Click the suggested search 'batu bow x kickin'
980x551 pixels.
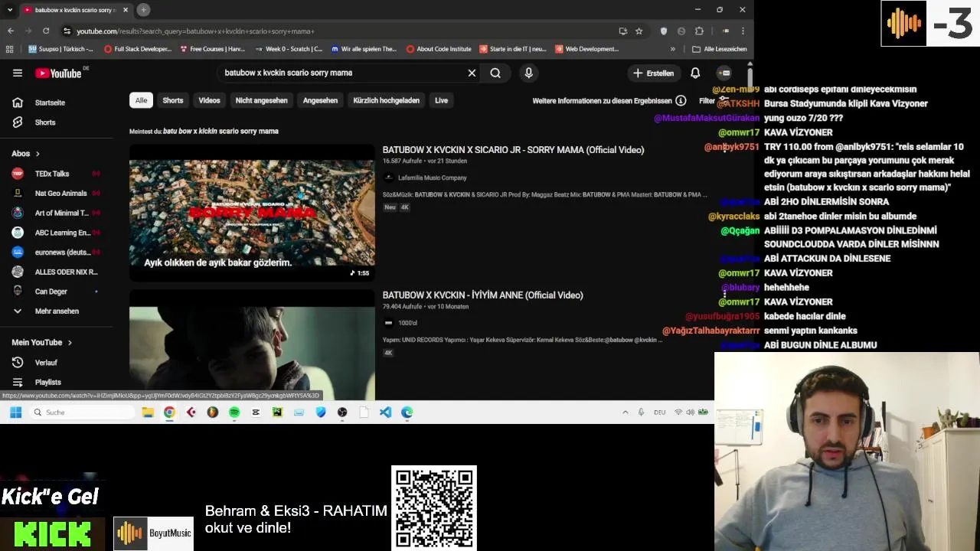coord(220,131)
